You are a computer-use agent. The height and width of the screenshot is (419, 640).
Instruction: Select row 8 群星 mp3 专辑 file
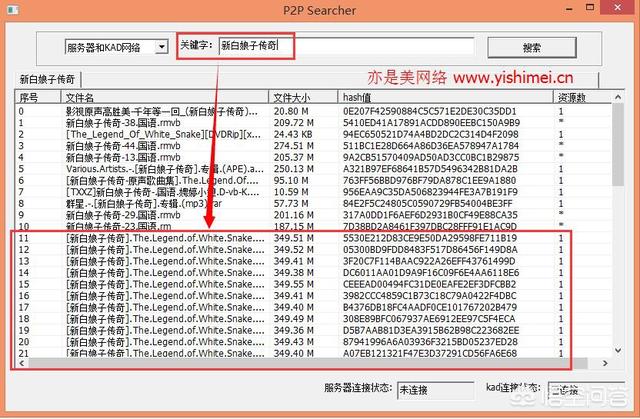click(x=144, y=203)
